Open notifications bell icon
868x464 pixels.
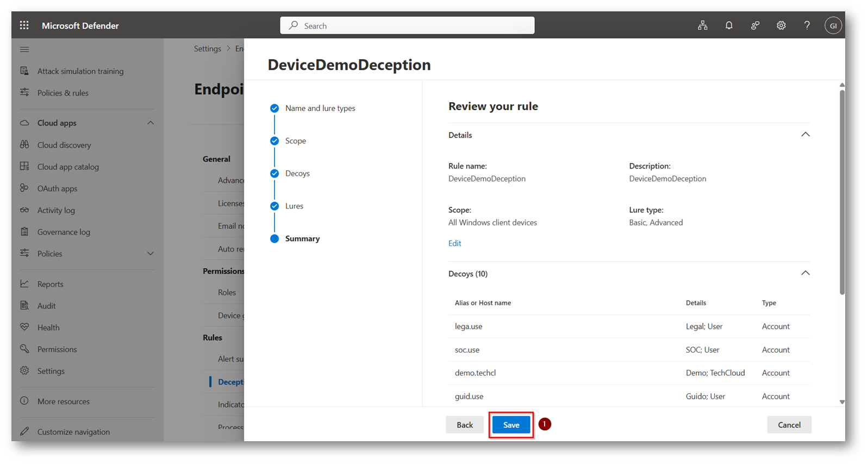[729, 26]
